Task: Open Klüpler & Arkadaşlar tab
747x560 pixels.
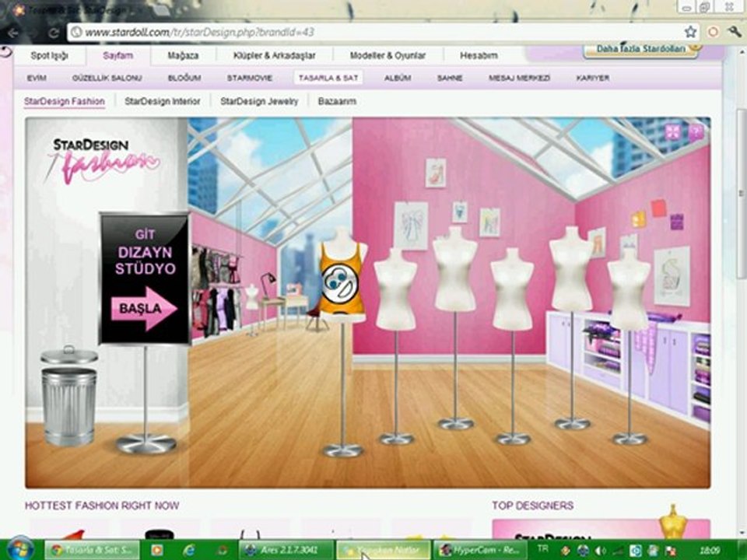Action: coord(275,56)
